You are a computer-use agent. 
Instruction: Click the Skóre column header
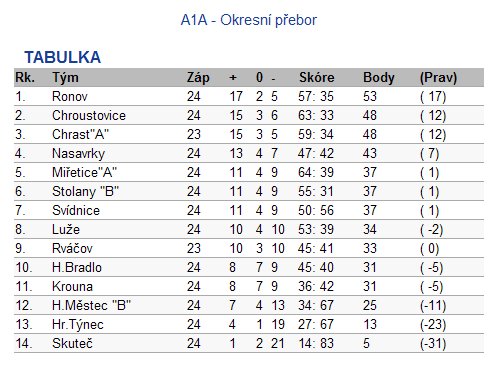point(317,78)
